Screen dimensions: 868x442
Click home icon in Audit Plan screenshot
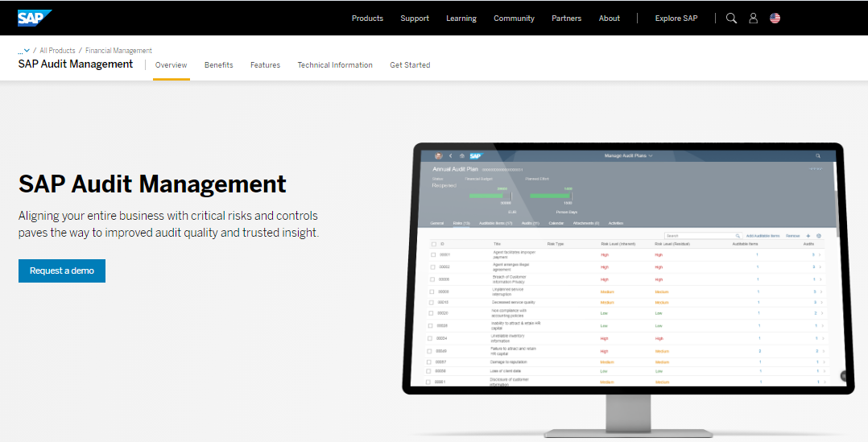[x=462, y=156]
